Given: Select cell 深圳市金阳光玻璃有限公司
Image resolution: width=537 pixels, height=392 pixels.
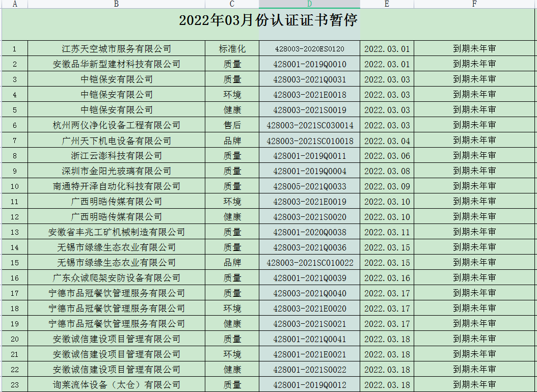Looking at the screenshot, I should [117, 171].
